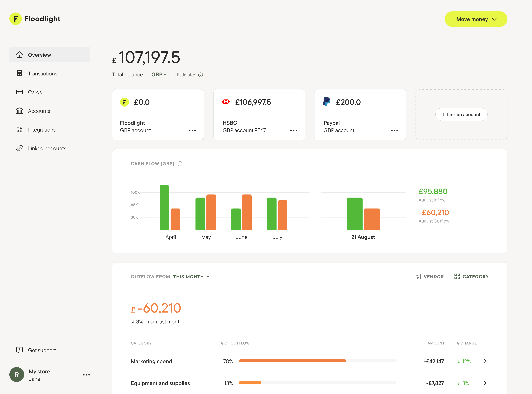The width and height of the screenshot is (532, 394).
Task: Click the -£42,147 amount
Action: 434,361
